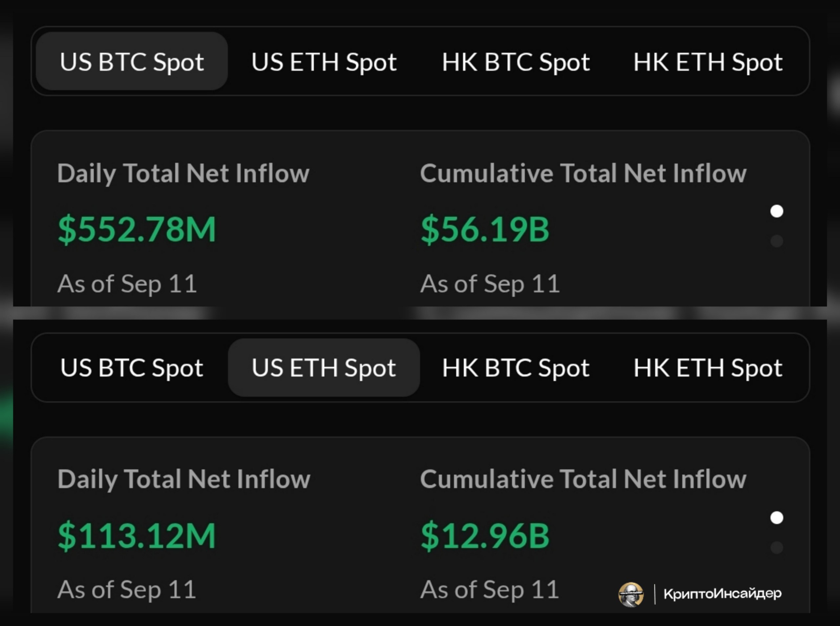Select the highlighted US BTC Spot tab
Screen dimensions: 840x626
pos(132,61)
